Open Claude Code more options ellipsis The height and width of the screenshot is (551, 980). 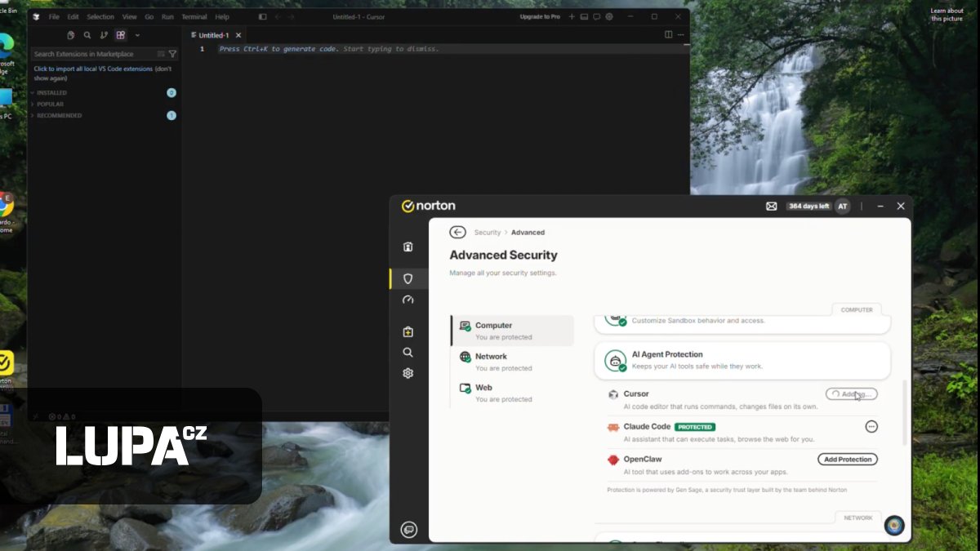pos(871,426)
